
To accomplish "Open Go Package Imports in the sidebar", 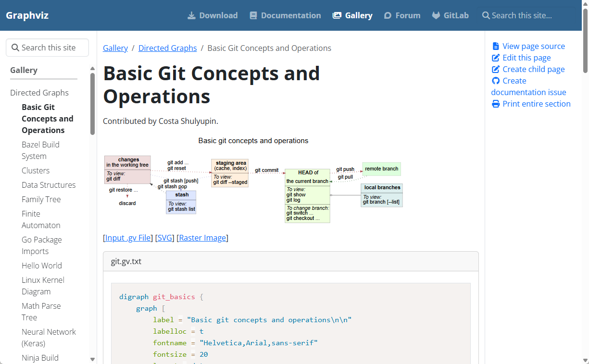I will pos(42,245).
